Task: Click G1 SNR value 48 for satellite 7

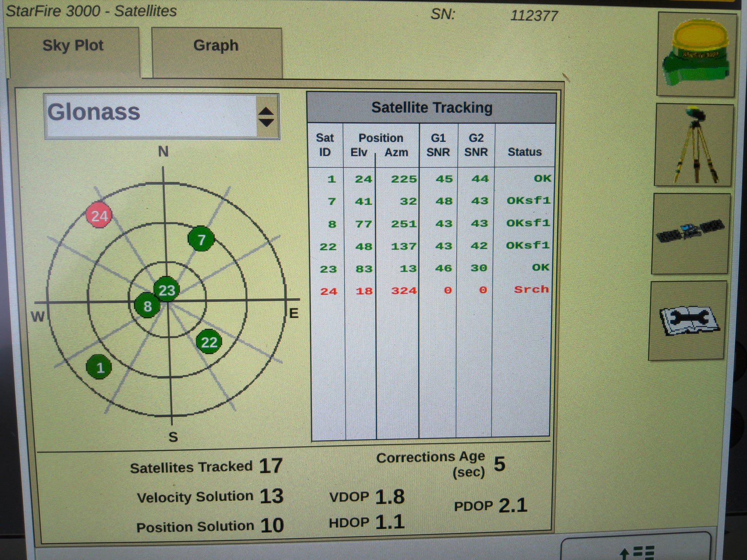Action: point(444,201)
